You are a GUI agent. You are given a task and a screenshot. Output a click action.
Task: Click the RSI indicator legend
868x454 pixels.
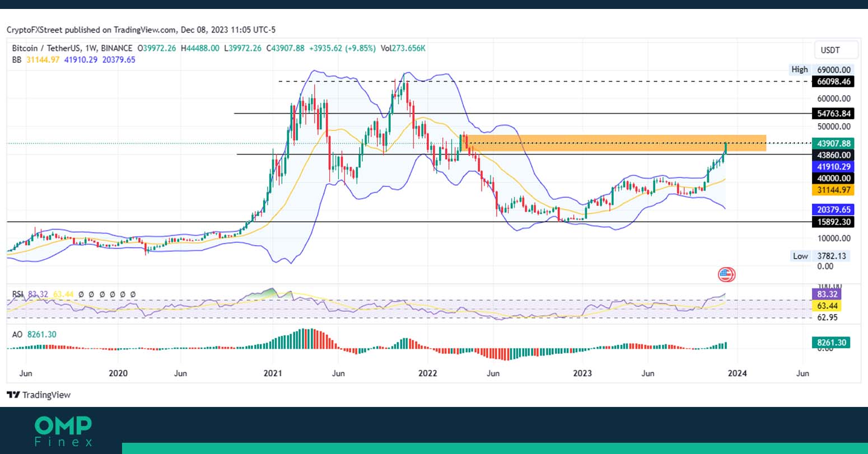point(74,294)
